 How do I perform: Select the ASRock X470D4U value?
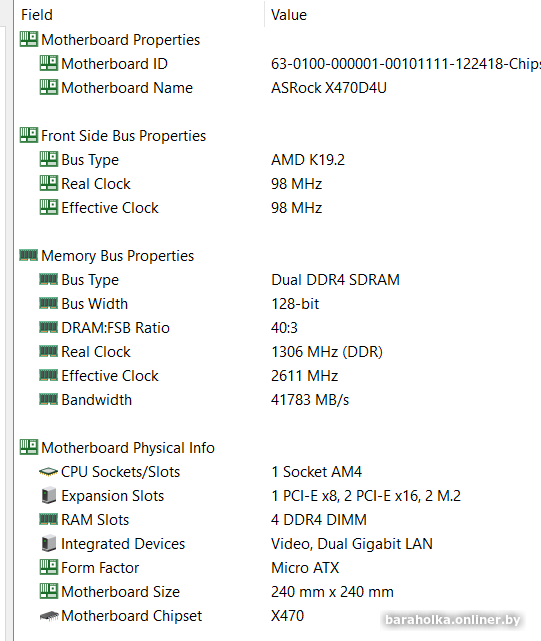point(329,88)
